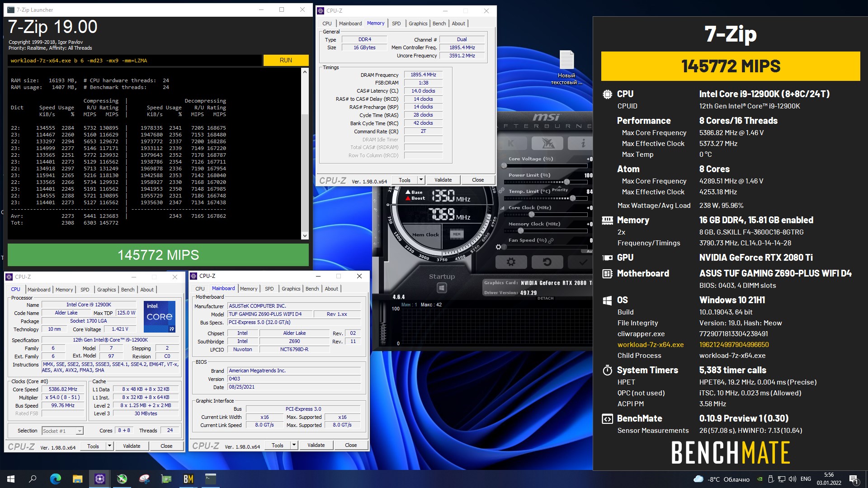Viewport: 868px width, 488px height.
Task: Click DETACH in Afterburner monitor
Action: pyautogui.click(x=545, y=298)
